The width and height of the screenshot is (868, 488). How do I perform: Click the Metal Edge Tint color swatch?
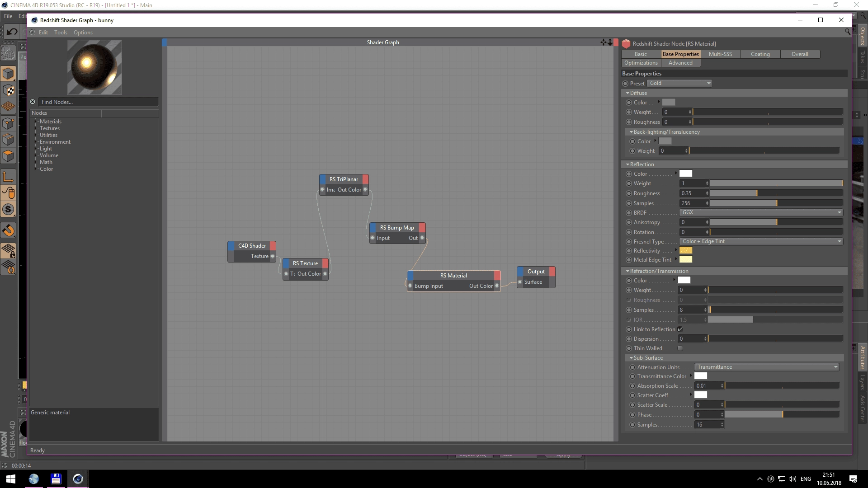[686, 259]
